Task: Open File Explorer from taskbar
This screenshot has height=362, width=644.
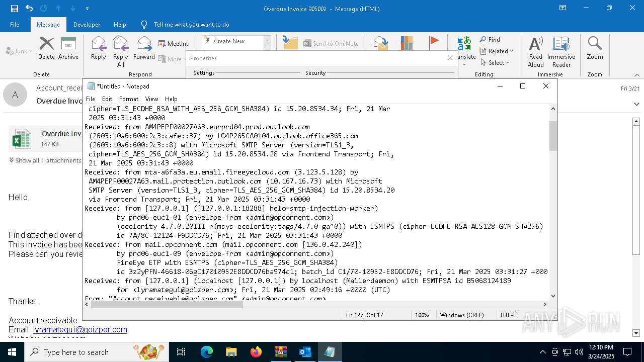Action: pyautogui.click(x=231, y=352)
